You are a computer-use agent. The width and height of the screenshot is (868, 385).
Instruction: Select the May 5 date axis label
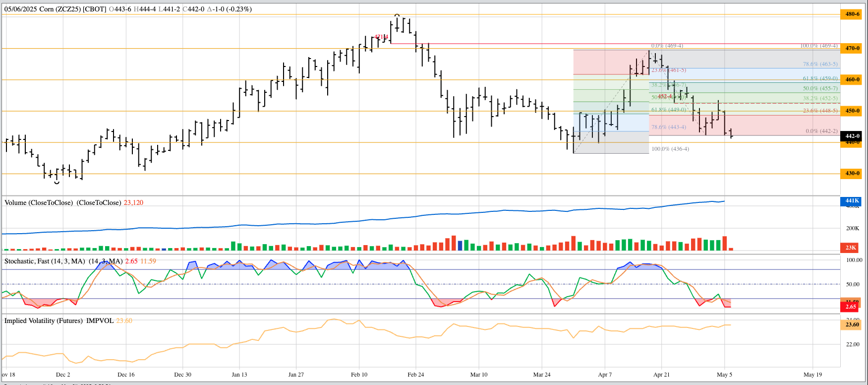pyautogui.click(x=724, y=375)
